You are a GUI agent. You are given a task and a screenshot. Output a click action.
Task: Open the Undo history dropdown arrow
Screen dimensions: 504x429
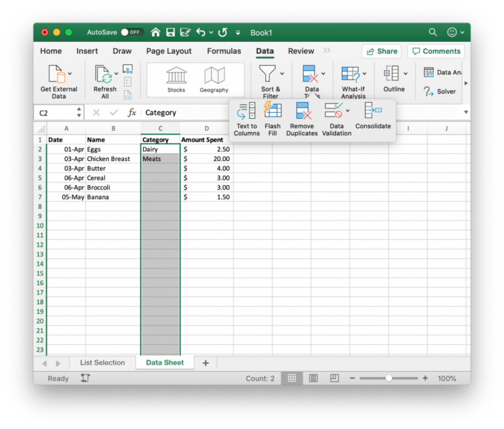point(211,32)
